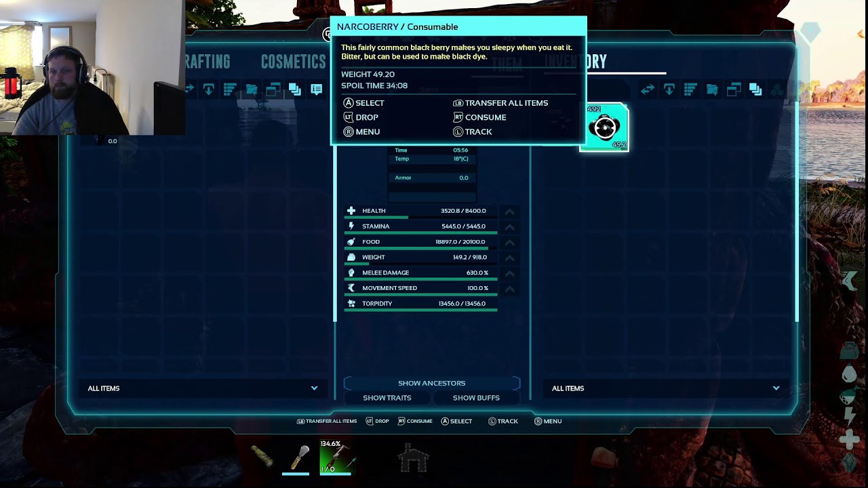
Task: Click Transfer All Items in bottom hint bar
Action: pos(327,421)
